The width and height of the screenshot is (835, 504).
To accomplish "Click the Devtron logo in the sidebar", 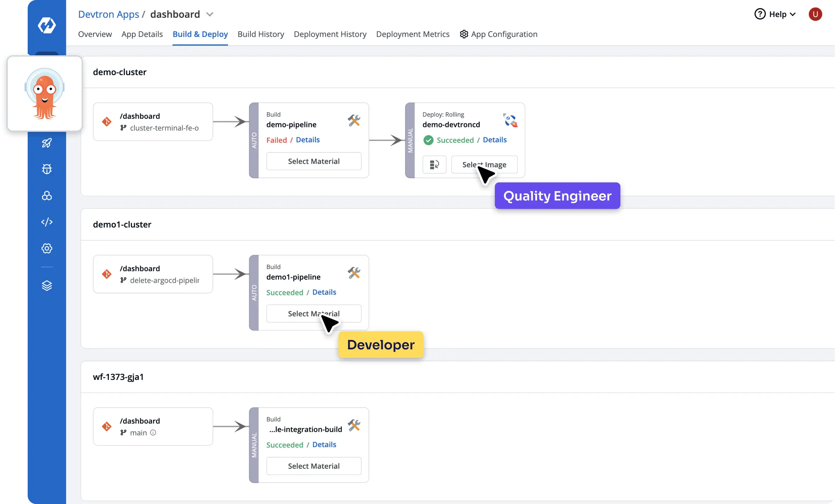I will (46, 25).
